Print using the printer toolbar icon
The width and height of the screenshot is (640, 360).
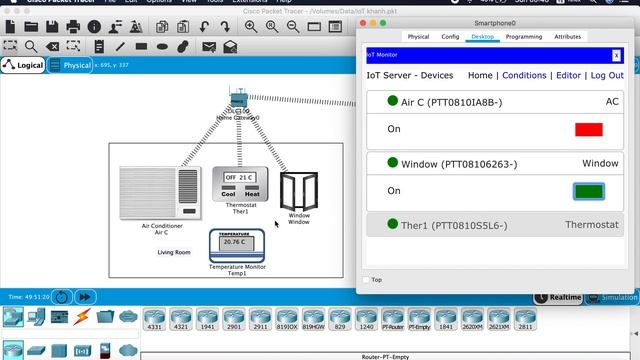click(73, 27)
